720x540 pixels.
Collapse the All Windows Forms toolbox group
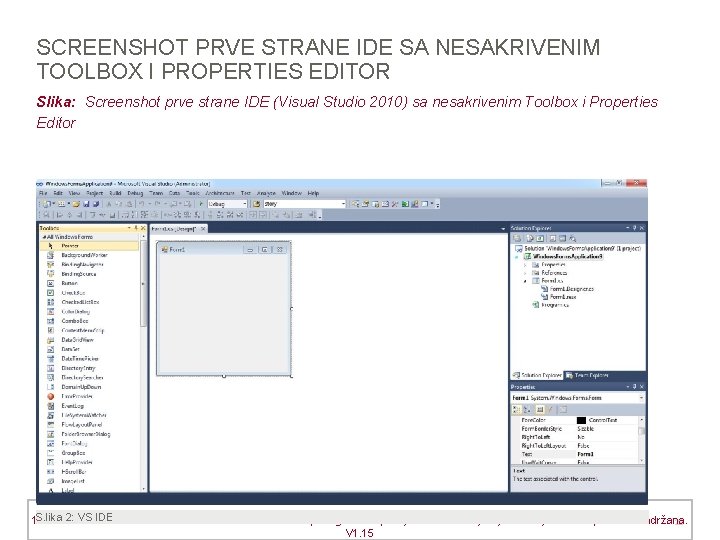(x=44, y=237)
